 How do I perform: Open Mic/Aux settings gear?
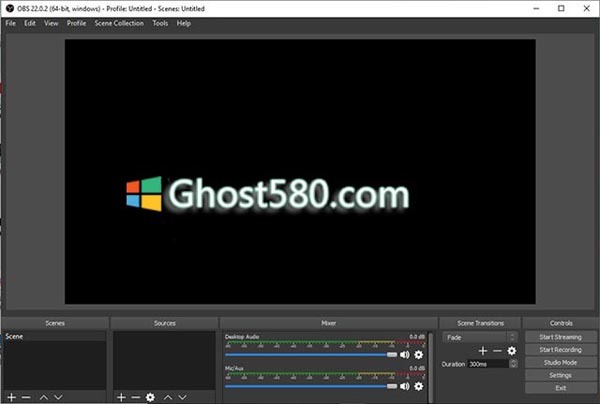pyautogui.click(x=419, y=386)
